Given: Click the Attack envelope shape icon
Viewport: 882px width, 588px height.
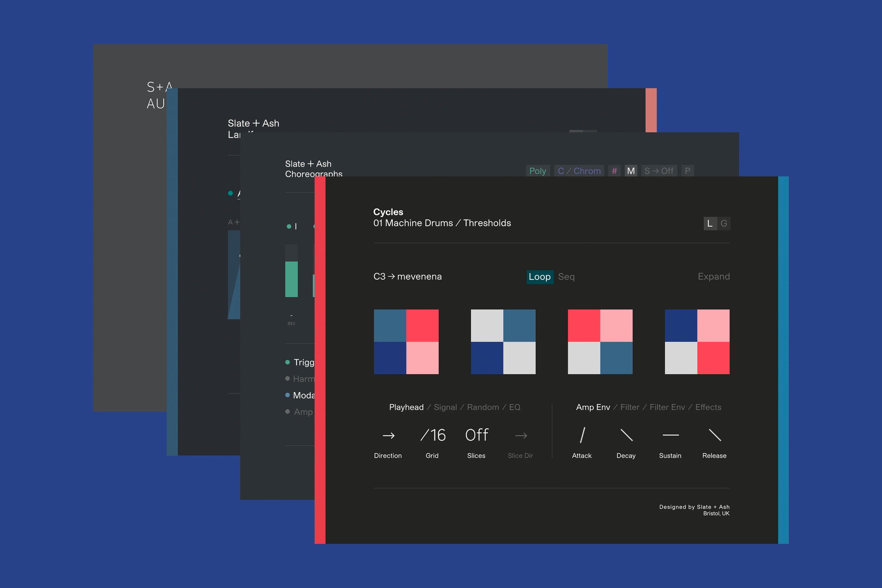Looking at the screenshot, I should click(582, 435).
